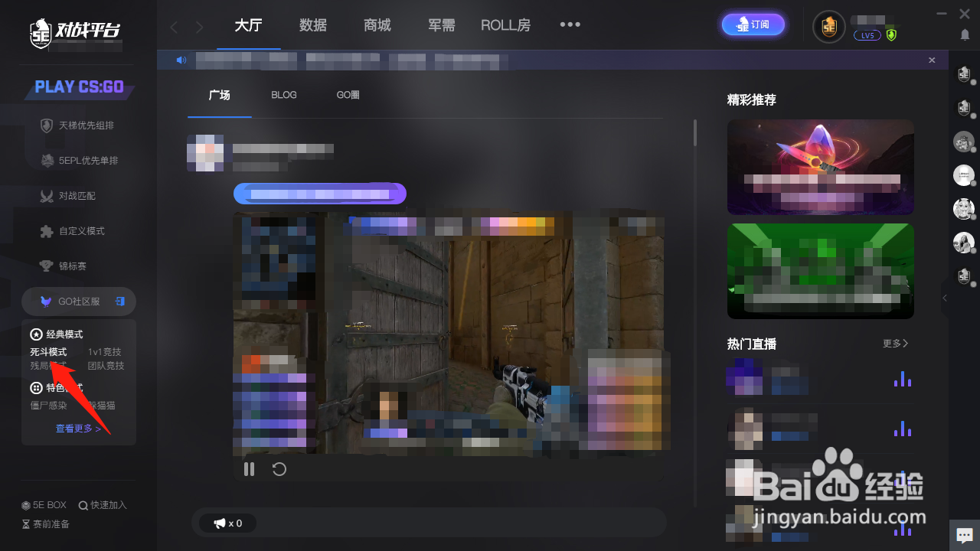Click the PLAY CS:GO banner
The height and width of the screenshot is (551, 980).
pyautogui.click(x=80, y=87)
